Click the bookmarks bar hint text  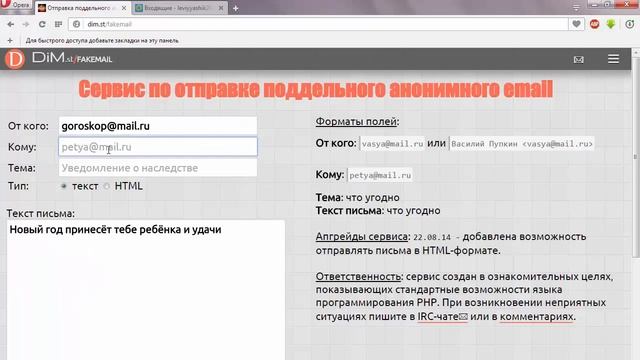[102, 40]
